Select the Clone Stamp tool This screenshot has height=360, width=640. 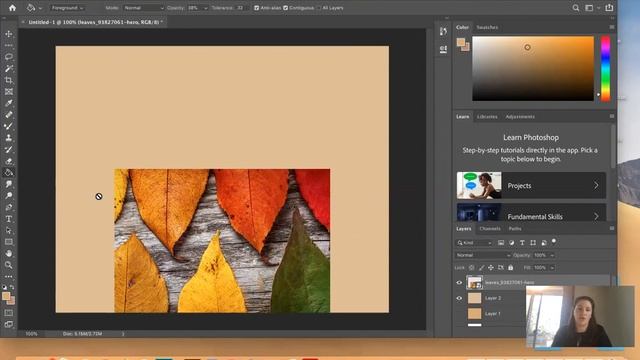tap(9, 138)
